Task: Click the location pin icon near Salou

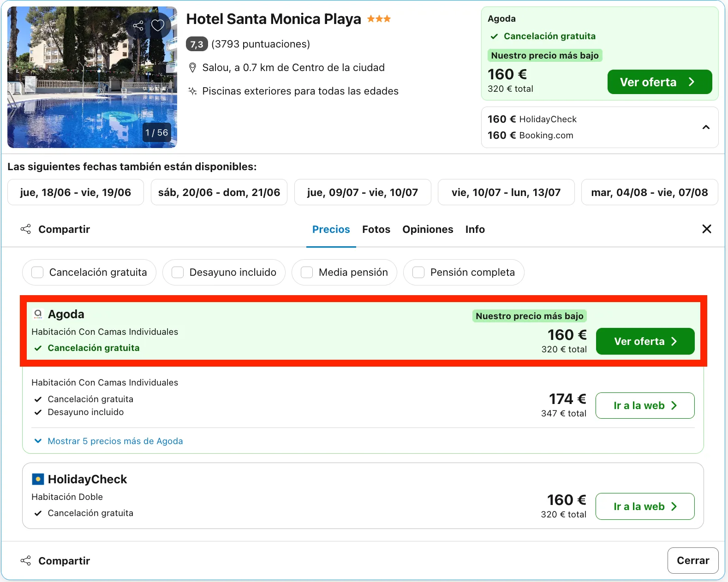Action: [193, 68]
